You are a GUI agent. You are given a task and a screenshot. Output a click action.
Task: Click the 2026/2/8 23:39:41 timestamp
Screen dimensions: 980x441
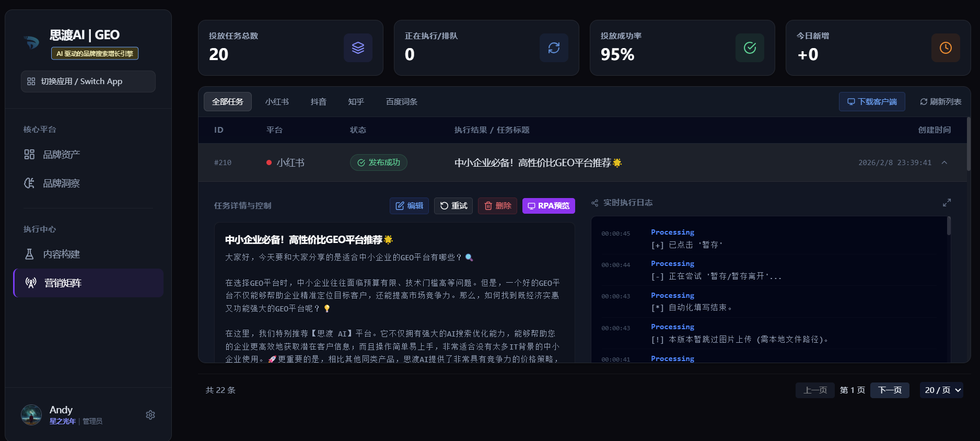[895, 163]
